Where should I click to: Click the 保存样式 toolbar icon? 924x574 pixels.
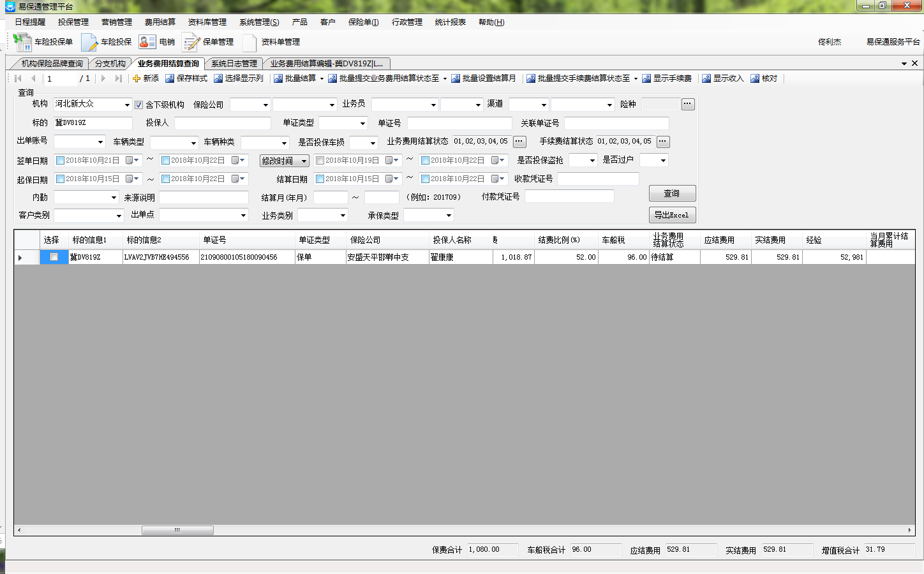[x=170, y=78]
